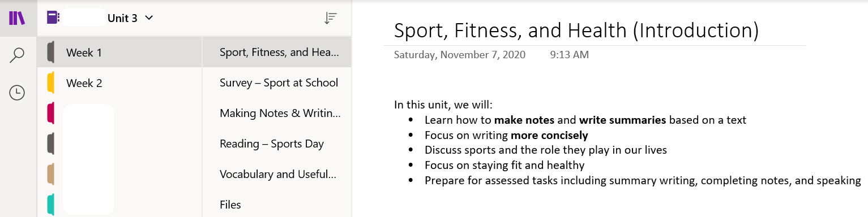868x217 pixels.
Task: Open the Week 1 section
Action: pyautogui.click(x=119, y=53)
